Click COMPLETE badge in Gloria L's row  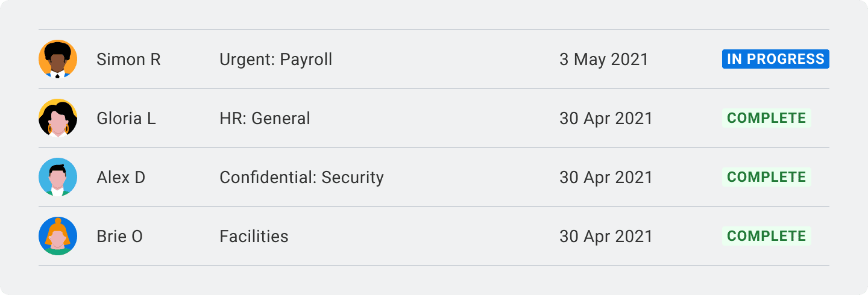pos(766,118)
